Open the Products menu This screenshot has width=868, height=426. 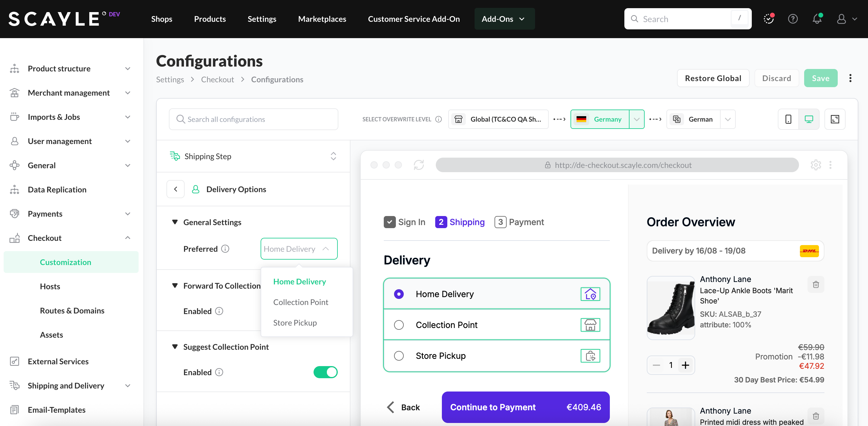coord(210,19)
